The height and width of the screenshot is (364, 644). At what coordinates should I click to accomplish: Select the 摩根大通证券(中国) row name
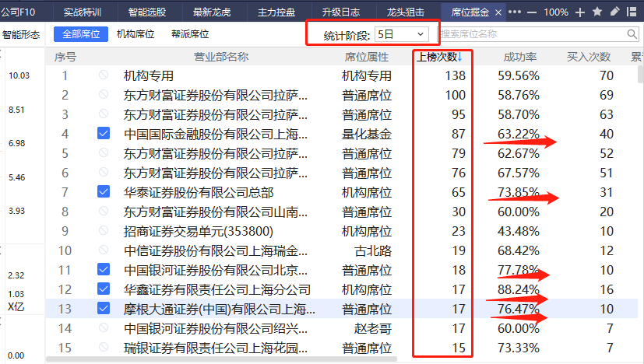(220, 309)
